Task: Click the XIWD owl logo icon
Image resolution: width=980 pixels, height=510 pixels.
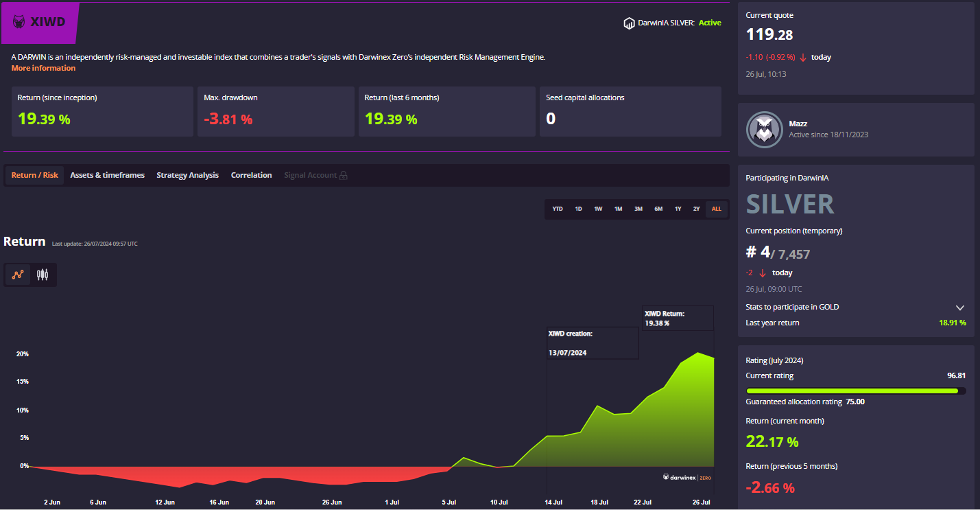Action: click(19, 22)
